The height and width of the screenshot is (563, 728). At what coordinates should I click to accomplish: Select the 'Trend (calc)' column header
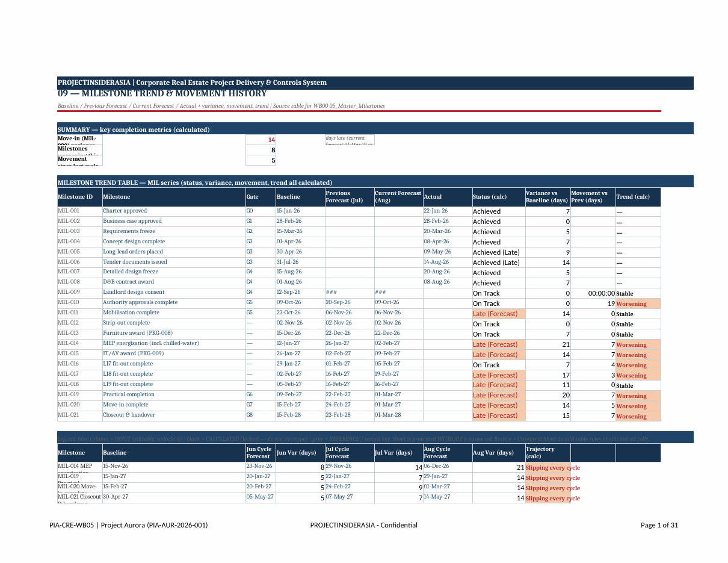click(x=638, y=197)
